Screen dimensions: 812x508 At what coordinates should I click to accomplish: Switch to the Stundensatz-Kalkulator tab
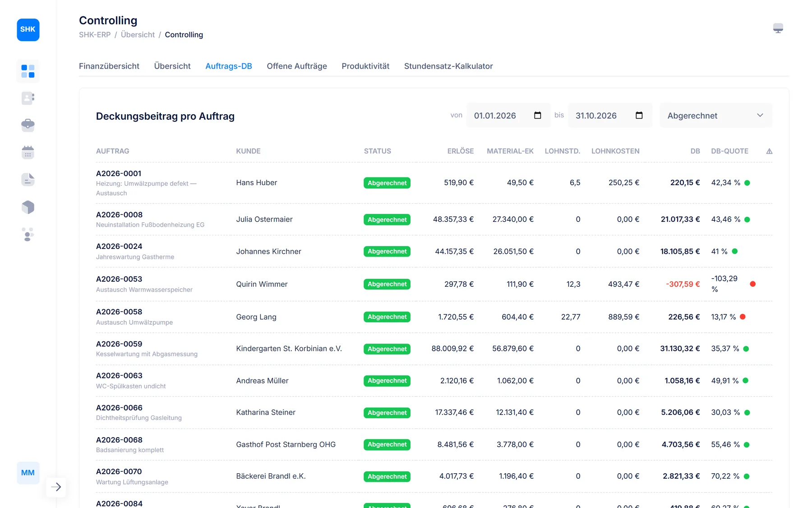coord(448,66)
